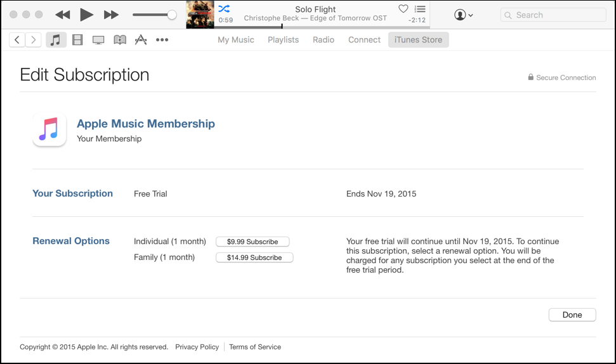Subscribe to Family plan for $14.99
Viewport: 616px width, 364px height.
tap(254, 257)
